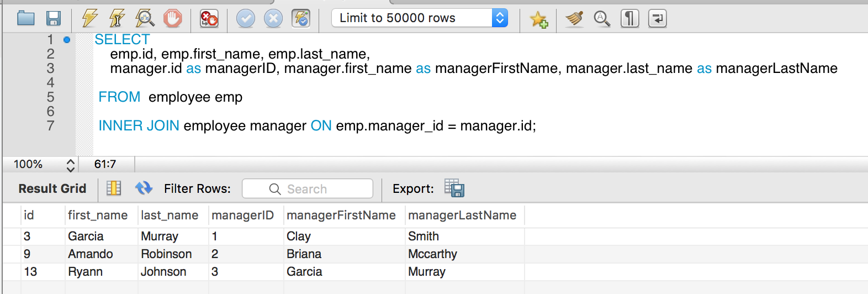Toggle auto-commit mode icon
The image size is (868, 294).
pos(301,19)
